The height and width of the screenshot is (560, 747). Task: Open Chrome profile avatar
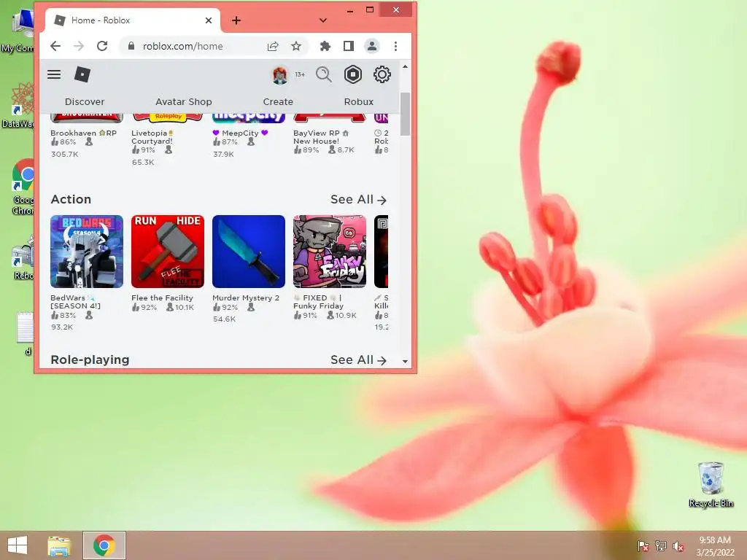point(371,46)
